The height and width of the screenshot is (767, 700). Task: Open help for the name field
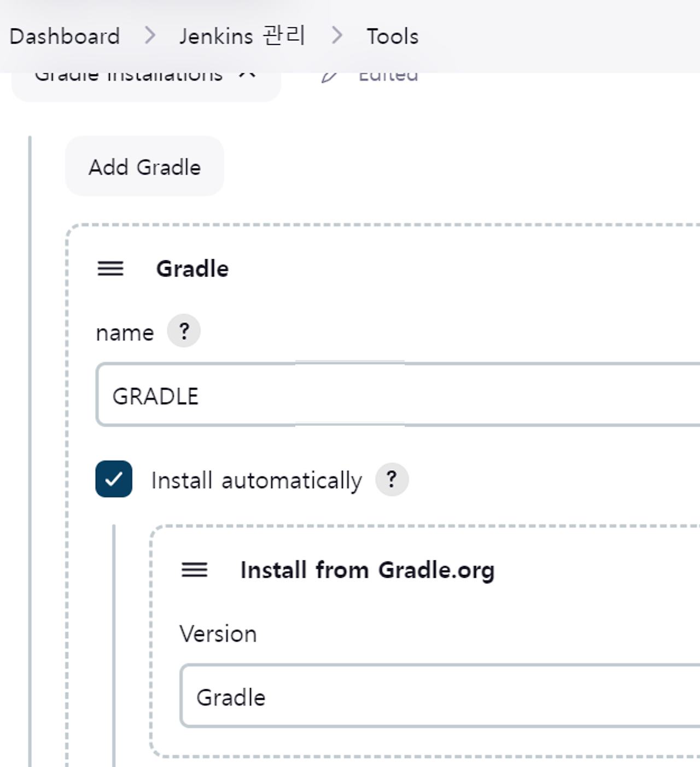point(184,331)
